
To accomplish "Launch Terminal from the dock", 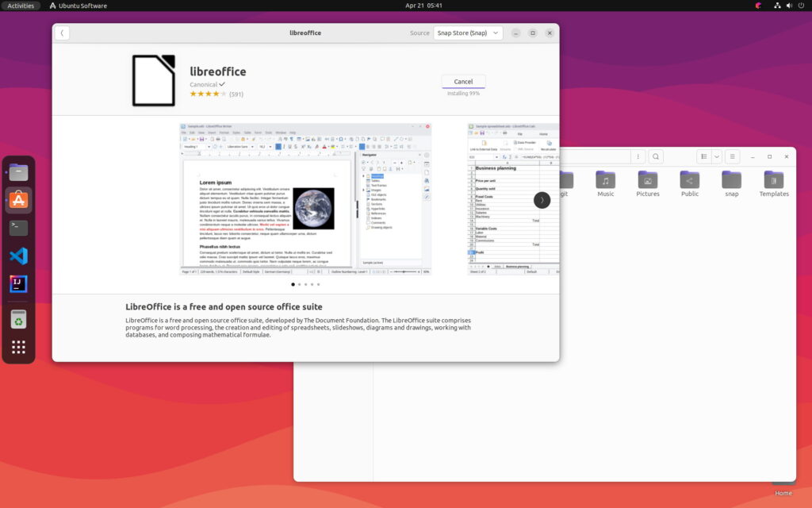I will [18, 228].
